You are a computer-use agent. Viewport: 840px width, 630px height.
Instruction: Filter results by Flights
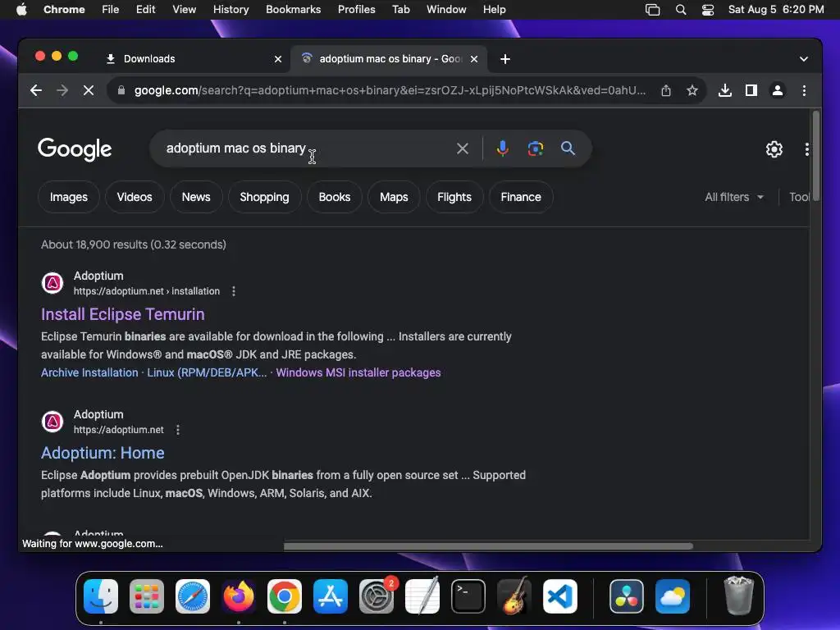(x=454, y=197)
